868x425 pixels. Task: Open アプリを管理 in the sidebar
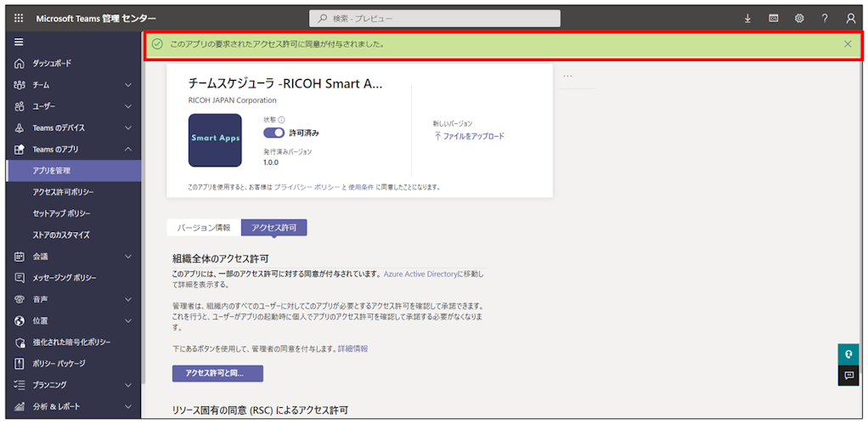(x=74, y=171)
